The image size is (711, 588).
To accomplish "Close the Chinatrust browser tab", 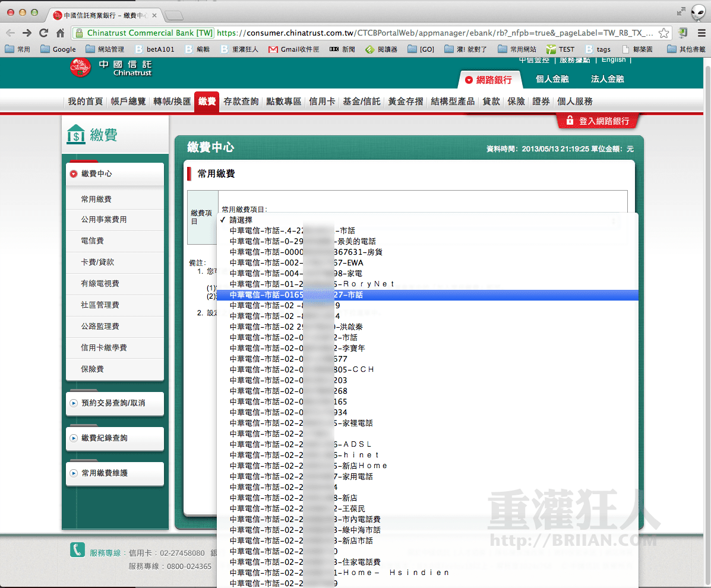I will pos(154,15).
